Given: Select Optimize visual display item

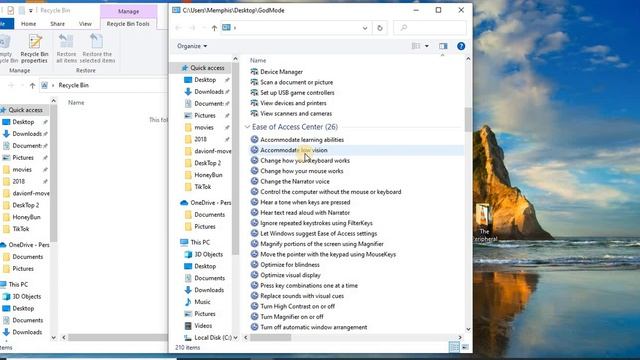Looking at the screenshot, I should pos(290,275).
